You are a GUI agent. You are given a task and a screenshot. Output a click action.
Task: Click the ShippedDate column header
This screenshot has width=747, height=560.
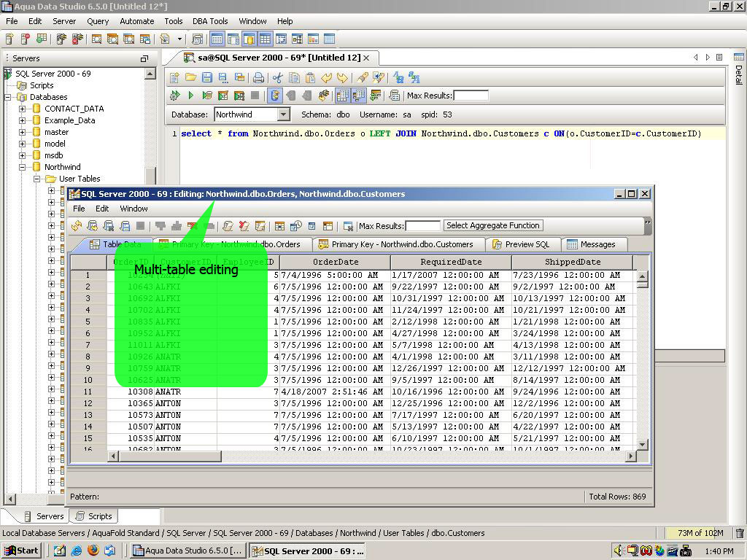572,262
